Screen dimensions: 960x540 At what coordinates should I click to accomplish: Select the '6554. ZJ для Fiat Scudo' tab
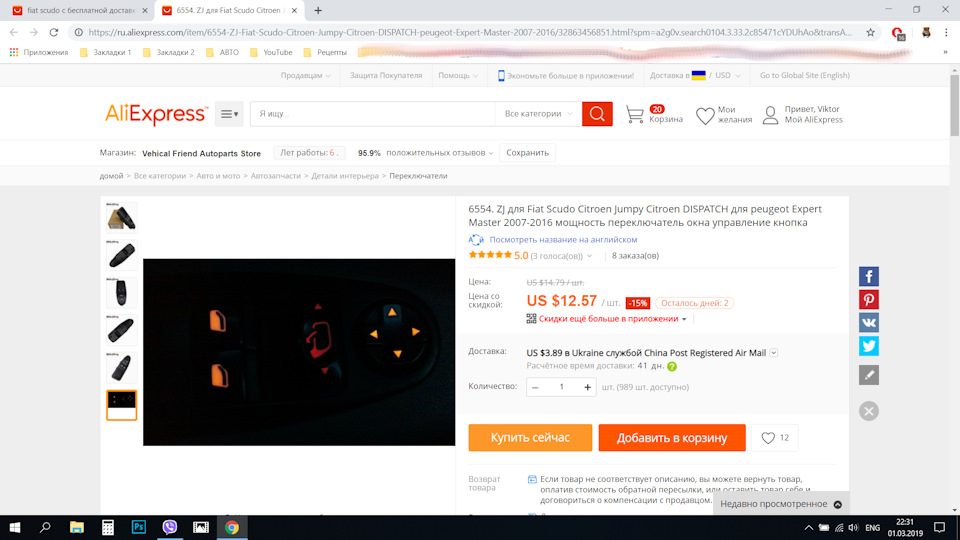[229, 10]
